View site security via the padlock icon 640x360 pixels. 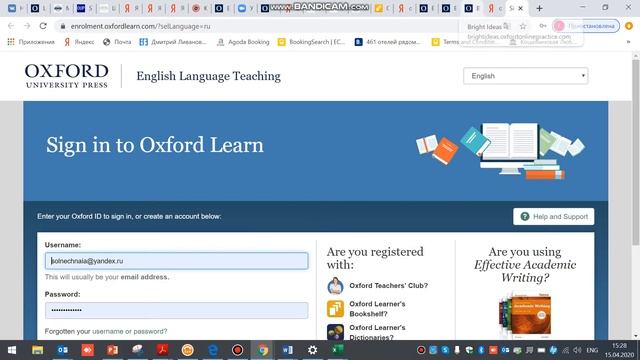[62, 26]
